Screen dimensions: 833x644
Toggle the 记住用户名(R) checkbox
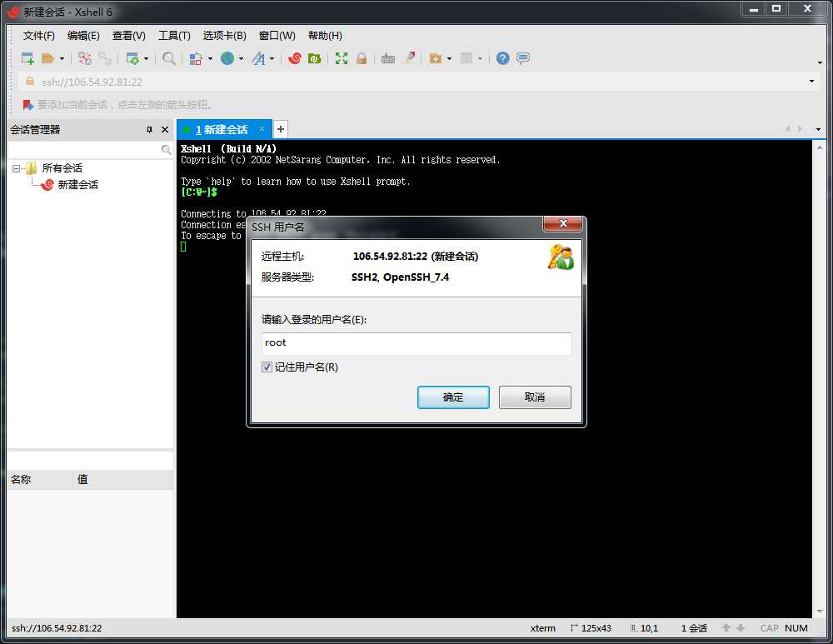point(267,367)
